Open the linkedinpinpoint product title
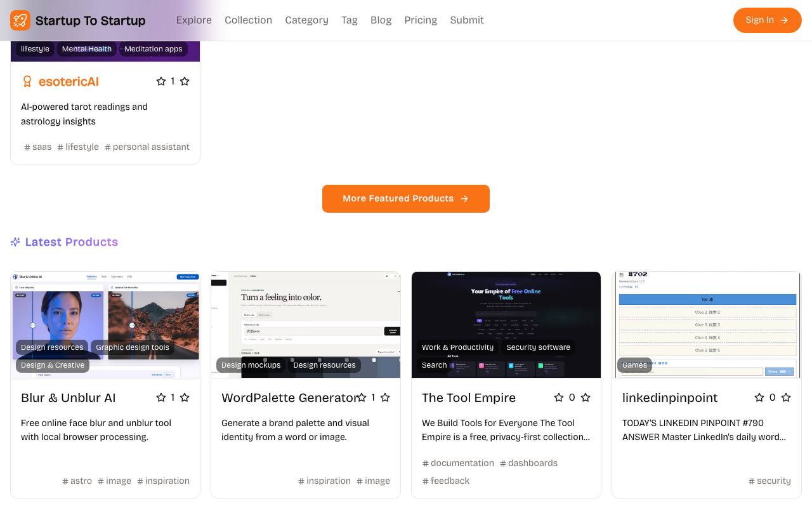 click(670, 398)
